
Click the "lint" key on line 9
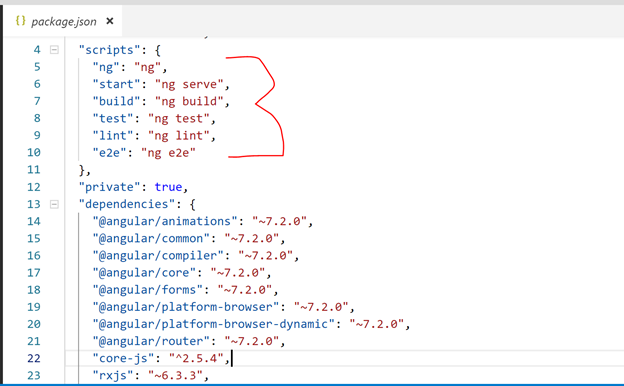113,136
